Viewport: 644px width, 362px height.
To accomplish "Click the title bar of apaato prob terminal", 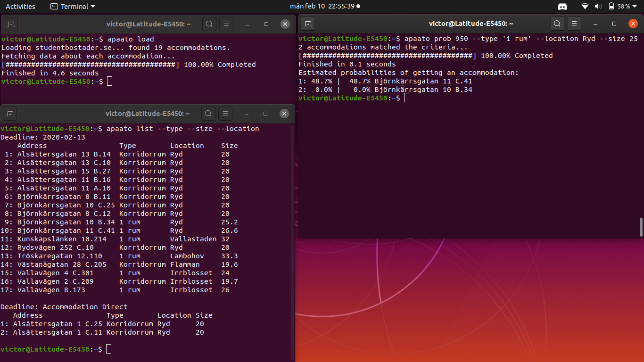I will [471, 24].
